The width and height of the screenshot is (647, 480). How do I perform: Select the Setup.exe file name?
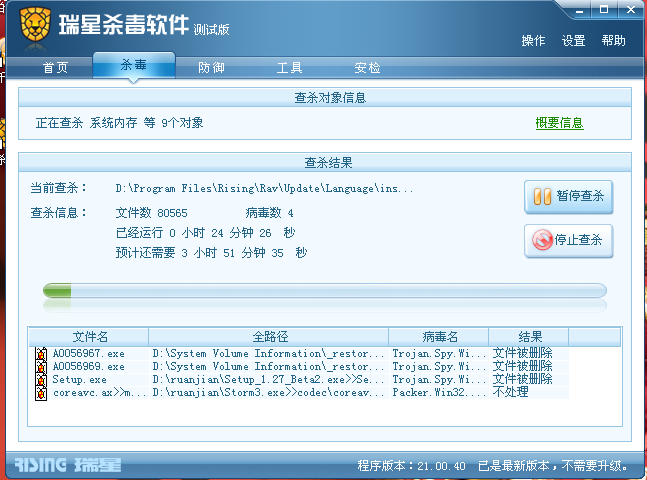pos(79,380)
